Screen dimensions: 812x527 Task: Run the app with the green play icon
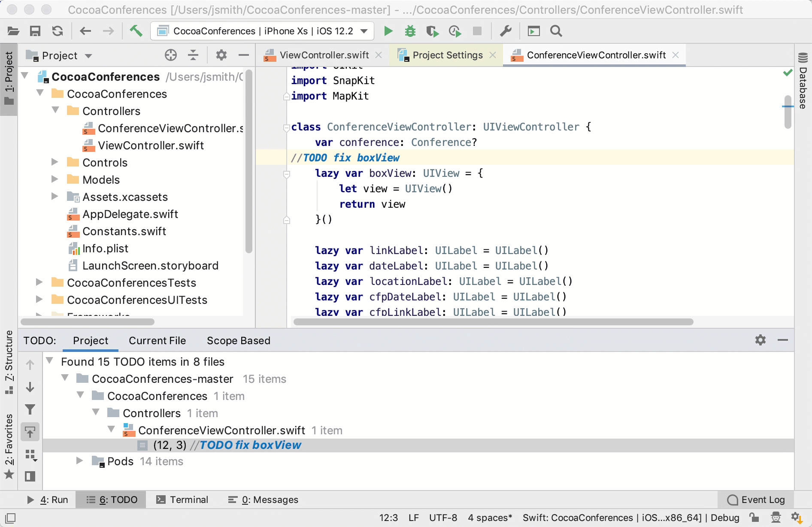pos(388,31)
